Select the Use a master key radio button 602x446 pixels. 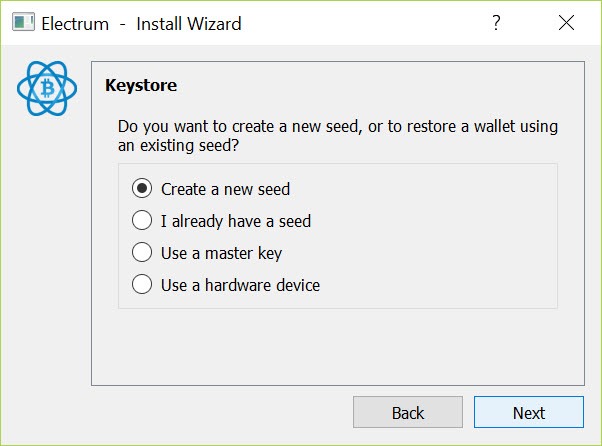(142, 252)
